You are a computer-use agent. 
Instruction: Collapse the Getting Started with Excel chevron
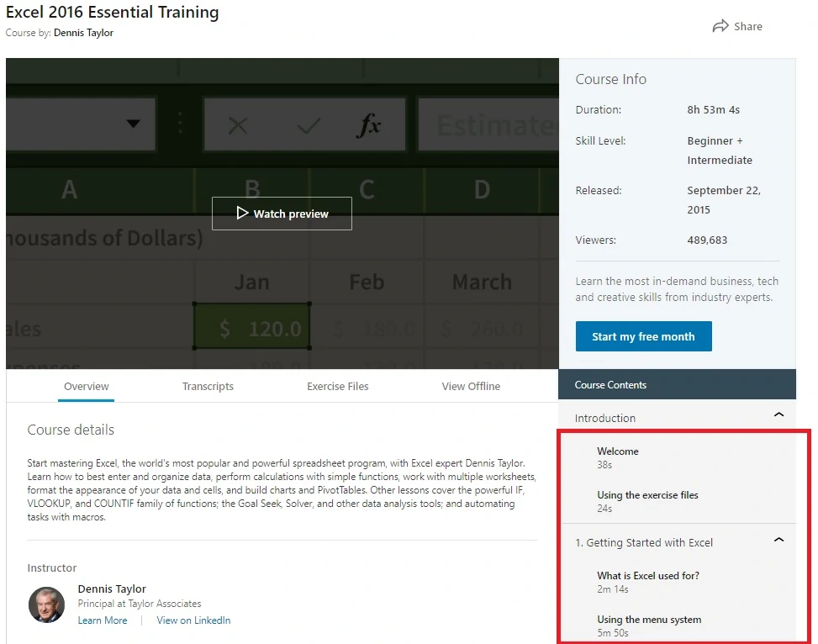[778, 540]
